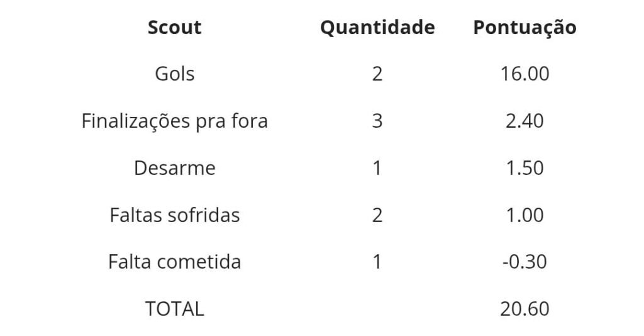Click the Quantidade column header
Screen dimensions: 644x336
377,28
